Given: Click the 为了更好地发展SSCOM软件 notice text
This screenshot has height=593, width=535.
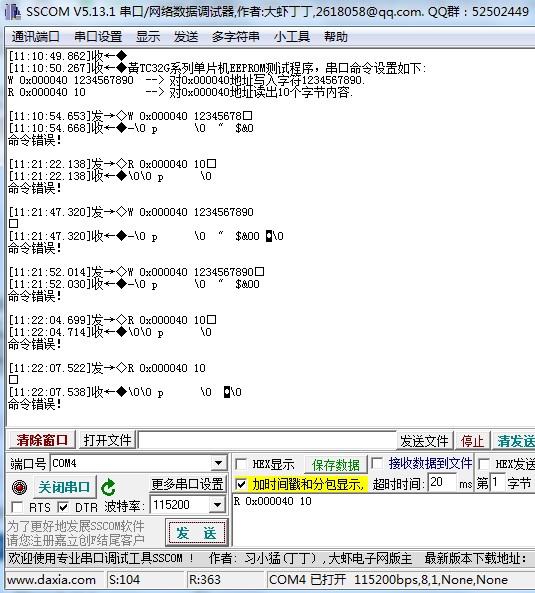Looking at the screenshot, I should (x=76, y=526).
